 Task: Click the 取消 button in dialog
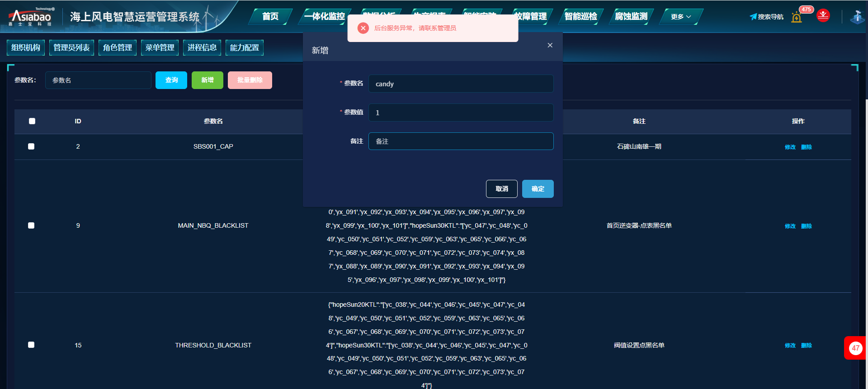click(x=501, y=189)
